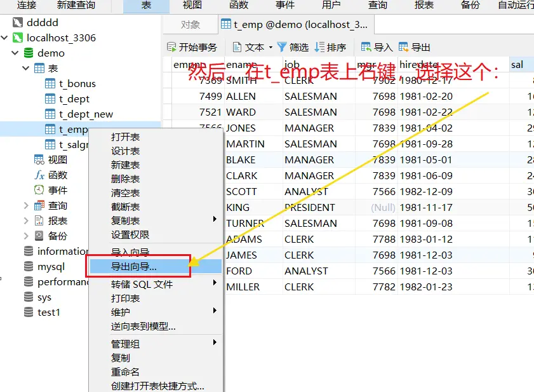Expand the 备份 node in tree

pyautogui.click(x=26, y=236)
